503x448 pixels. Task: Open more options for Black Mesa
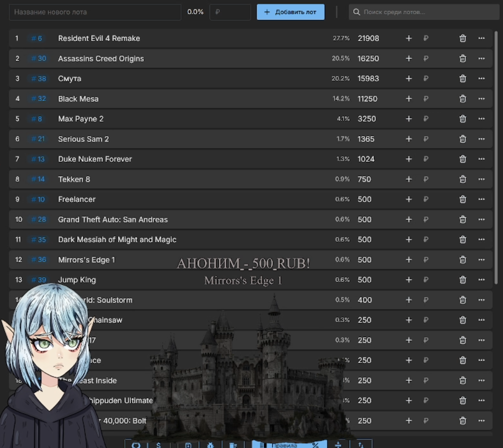pyautogui.click(x=481, y=99)
